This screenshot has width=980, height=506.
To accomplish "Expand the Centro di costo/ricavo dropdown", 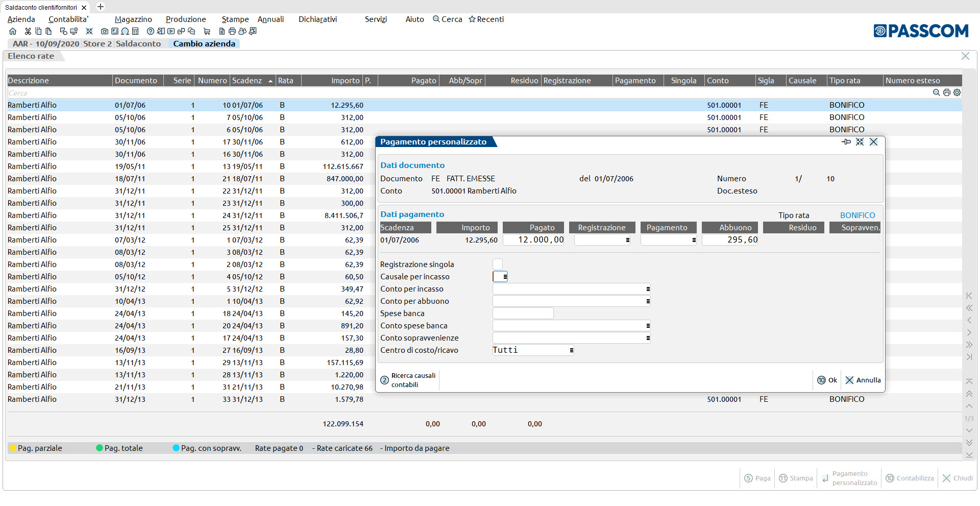I will coord(571,350).
